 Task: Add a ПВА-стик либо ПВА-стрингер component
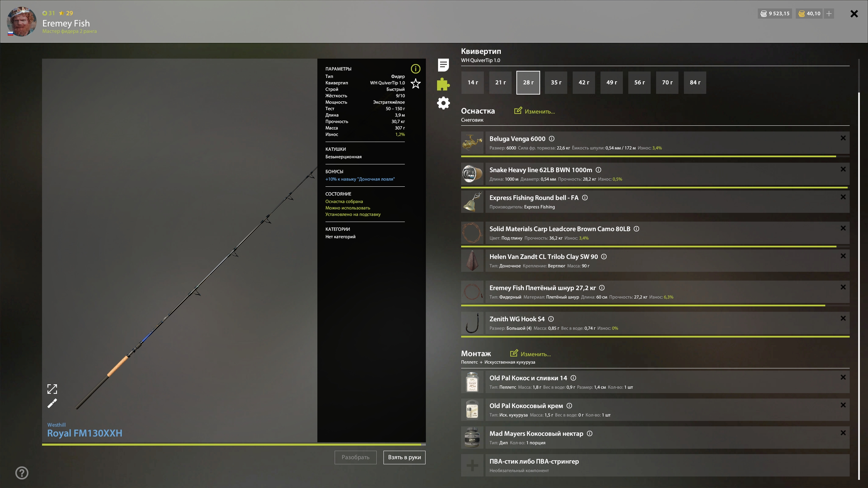tap(472, 465)
